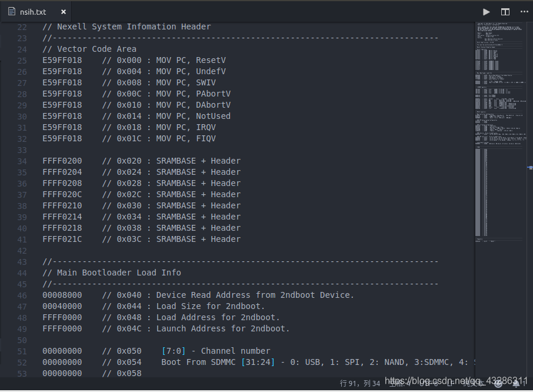Click line number 33 in the gutter
Viewport: 533px width, 392px height.
[22, 150]
